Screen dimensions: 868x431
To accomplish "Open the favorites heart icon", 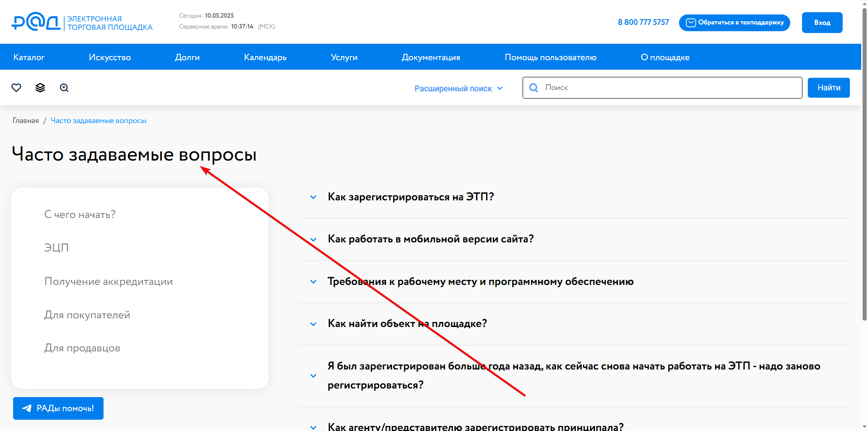I will [16, 88].
